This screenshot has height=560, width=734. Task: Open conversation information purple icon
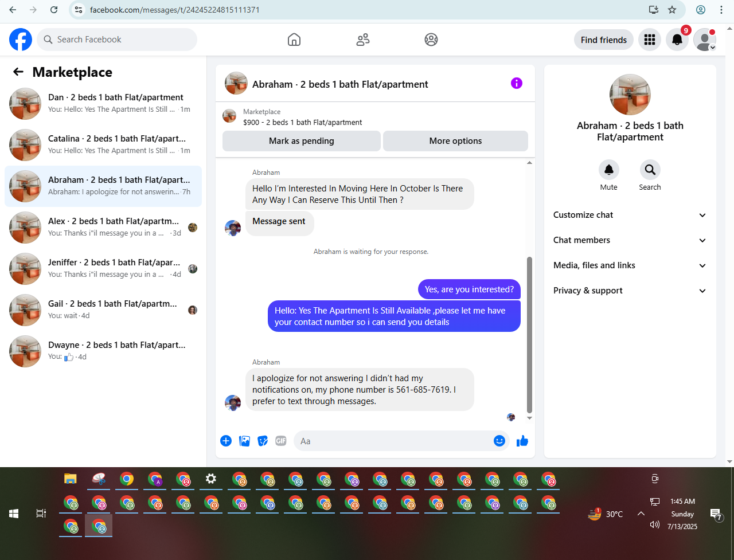pos(517,84)
